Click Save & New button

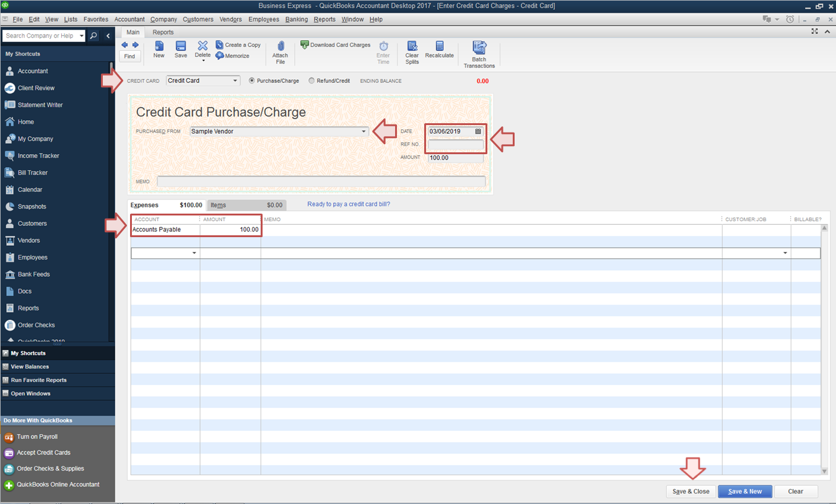(745, 492)
